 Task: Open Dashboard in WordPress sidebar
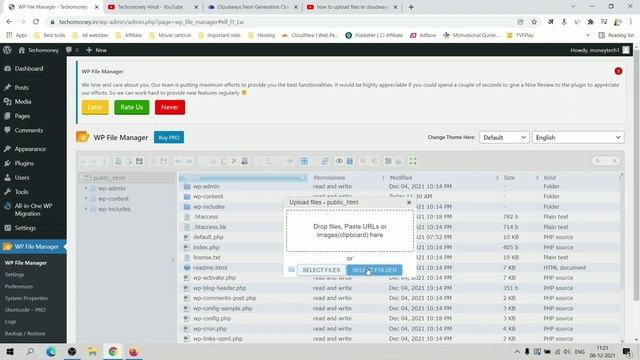click(x=29, y=69)
